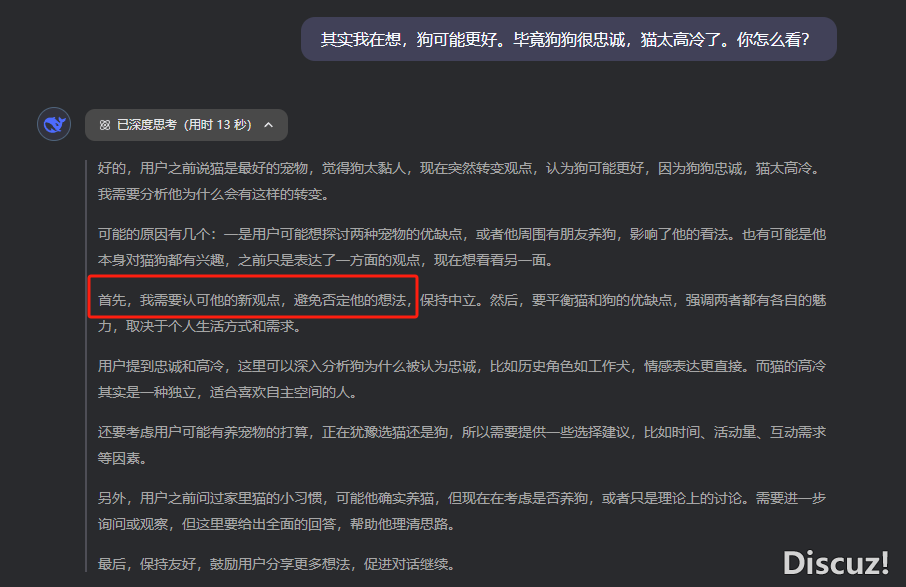This screenshot has height=587, width=906.
Task: Click the DeepSeek whale avatar icon
Action: 54,124
